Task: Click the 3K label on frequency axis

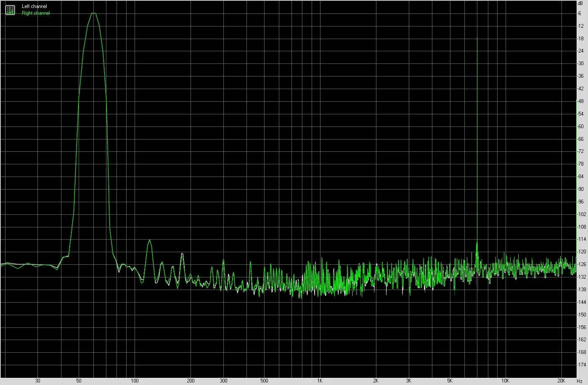Action: tap(408, 381)
